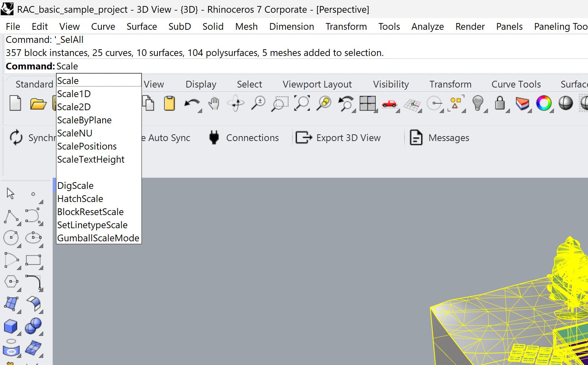Image resolution: width=588 pixels, height=365 pixels.
Task: Click the shaded sphere display icon
Action: pyautogui.click(x=566, y=103)
